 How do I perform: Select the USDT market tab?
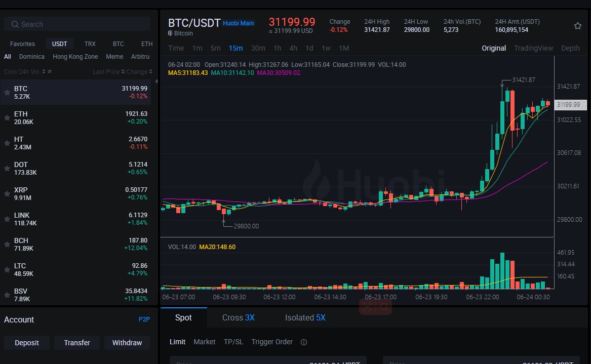(60, 44)
